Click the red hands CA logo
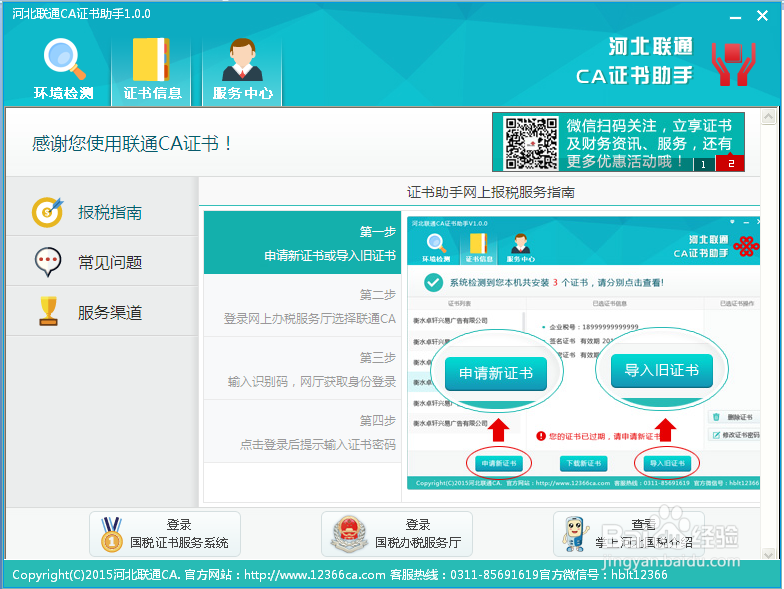Image resolution: width=784 pixels, height=589 pixels. pos(734,64)
